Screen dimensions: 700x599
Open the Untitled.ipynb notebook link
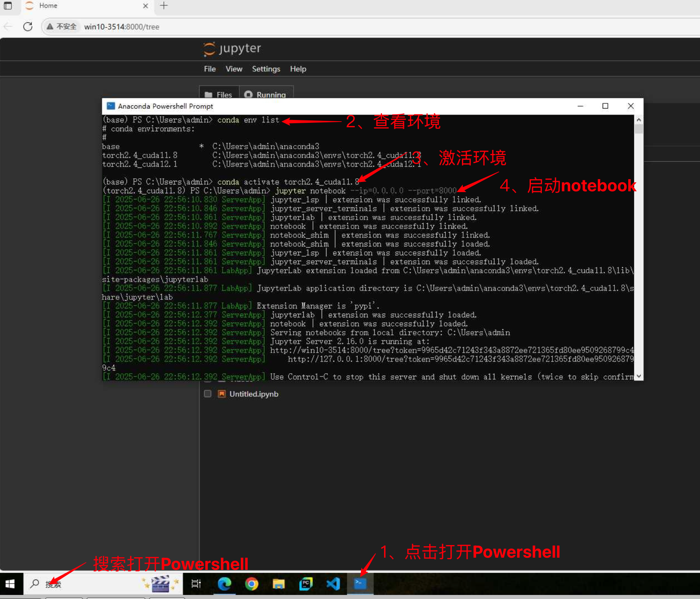[253, 394]
